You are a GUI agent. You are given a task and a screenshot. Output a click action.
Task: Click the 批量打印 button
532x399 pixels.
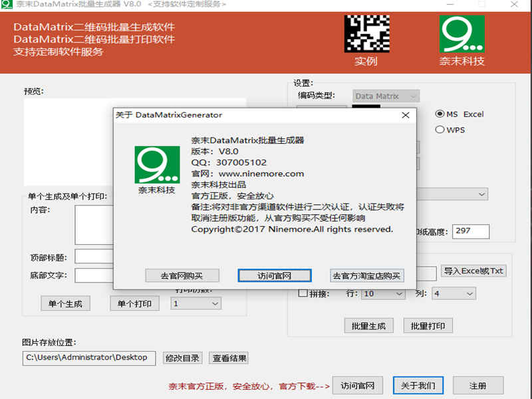point(428,326)
